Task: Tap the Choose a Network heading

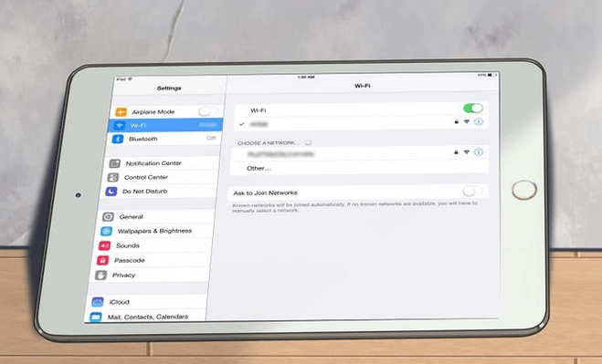Action: (x=269, y=143)
